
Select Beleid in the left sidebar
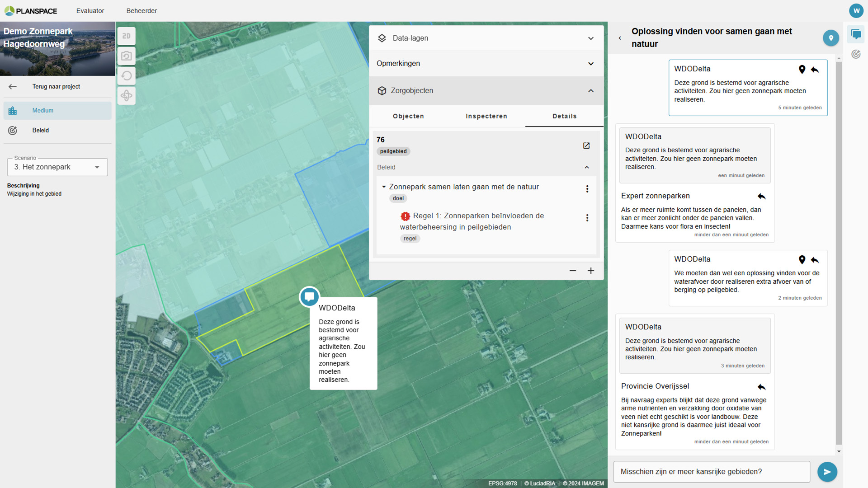point(41,131)
